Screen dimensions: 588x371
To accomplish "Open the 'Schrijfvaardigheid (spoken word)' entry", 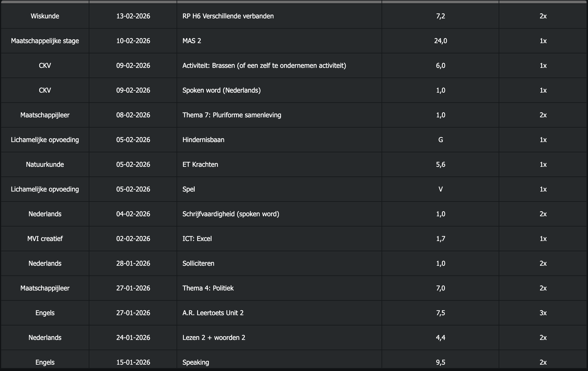I will click(231, 214).
